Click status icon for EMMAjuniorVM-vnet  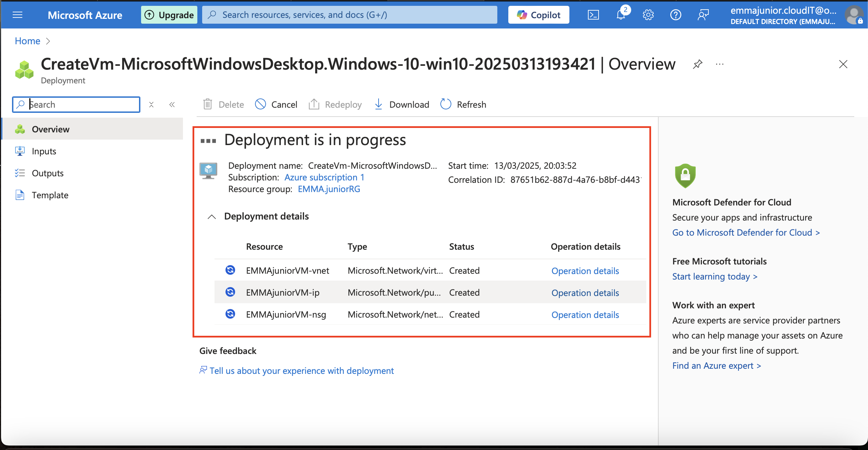point(230,270)
